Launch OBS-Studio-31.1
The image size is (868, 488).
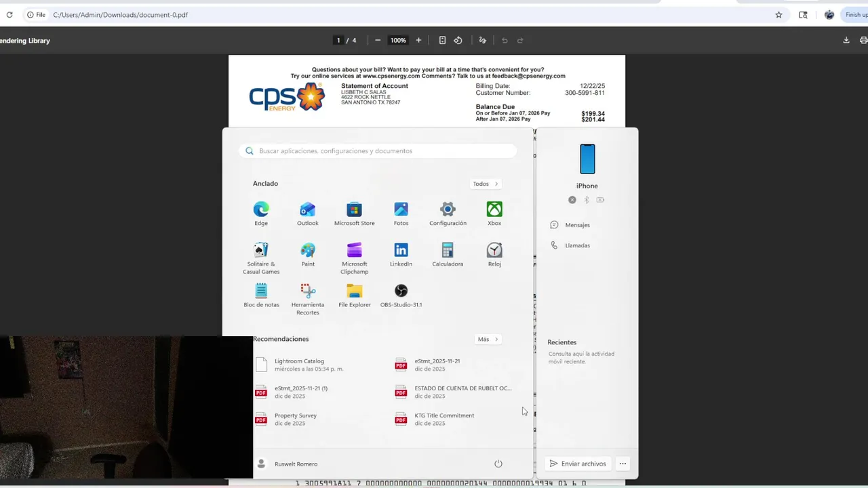click(401, 296)
